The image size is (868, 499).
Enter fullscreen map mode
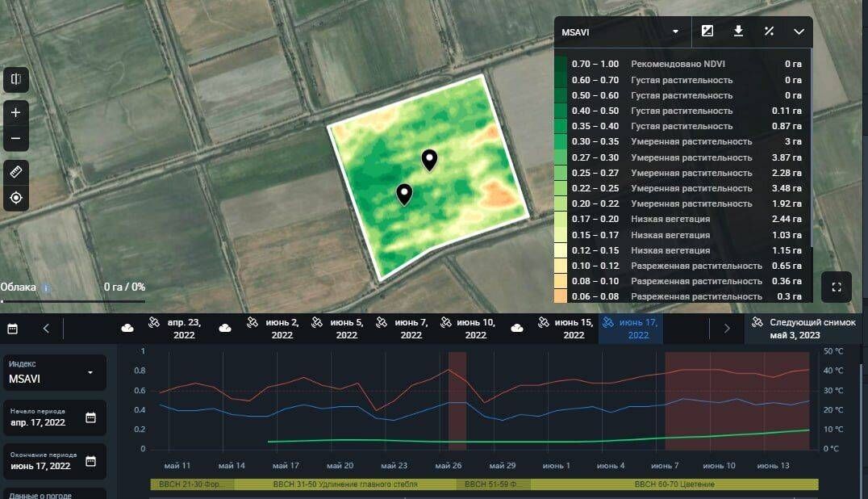pyautogui.click(x=837, y=287)
